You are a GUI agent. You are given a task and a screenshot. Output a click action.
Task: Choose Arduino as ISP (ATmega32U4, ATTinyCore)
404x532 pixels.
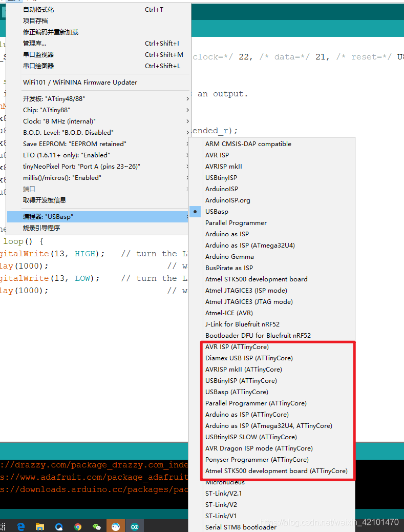(x=272, y=425)
